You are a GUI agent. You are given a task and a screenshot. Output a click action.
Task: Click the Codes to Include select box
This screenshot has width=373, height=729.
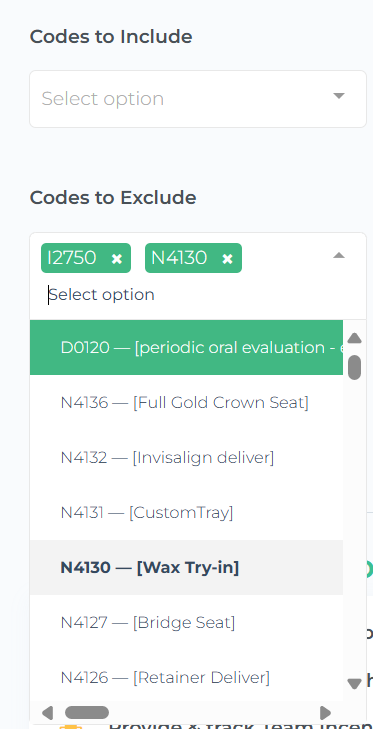click(x=198, y=99)
